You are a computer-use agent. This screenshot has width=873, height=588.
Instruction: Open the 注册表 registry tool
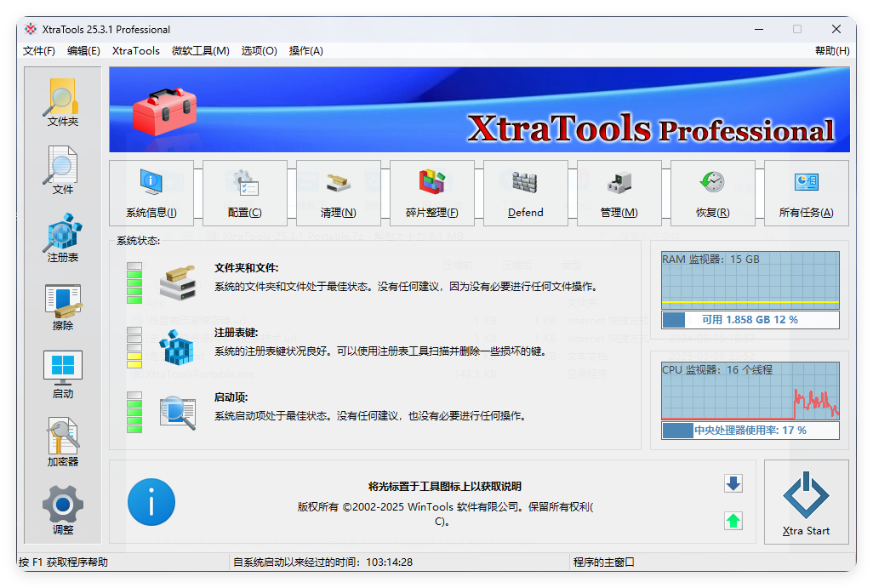[x=60, y=236]
